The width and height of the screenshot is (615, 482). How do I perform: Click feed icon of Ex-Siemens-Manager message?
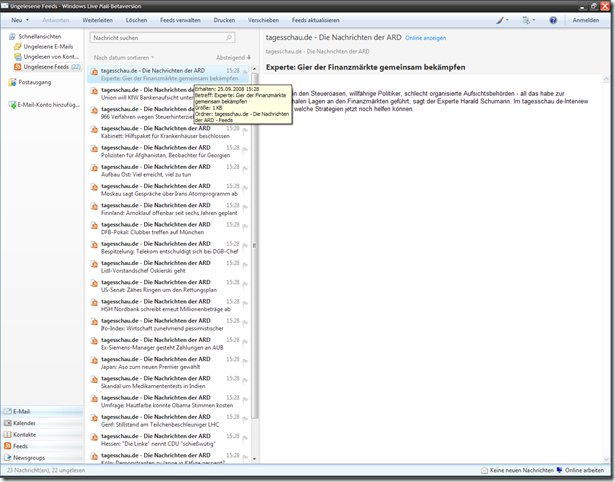click(94, 341)
